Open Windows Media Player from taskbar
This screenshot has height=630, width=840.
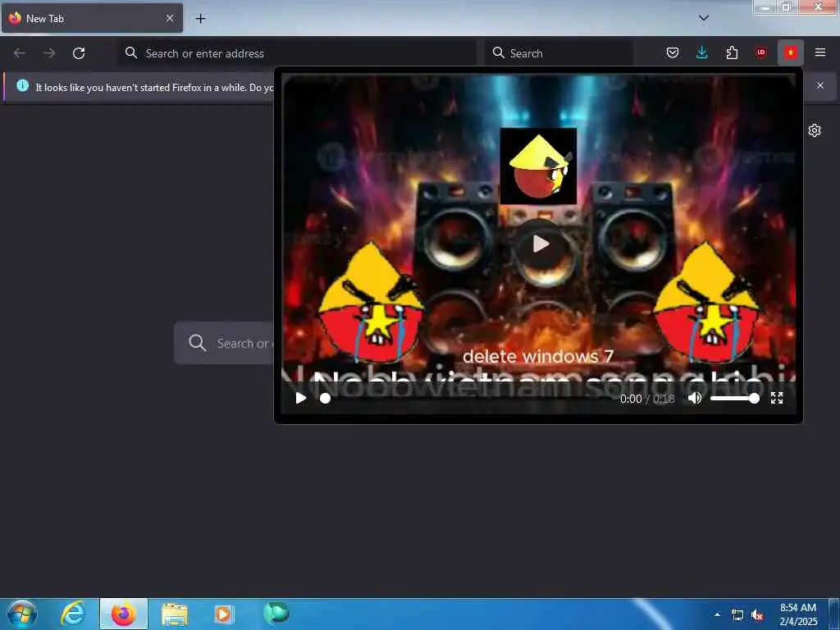tap(224, 614)
